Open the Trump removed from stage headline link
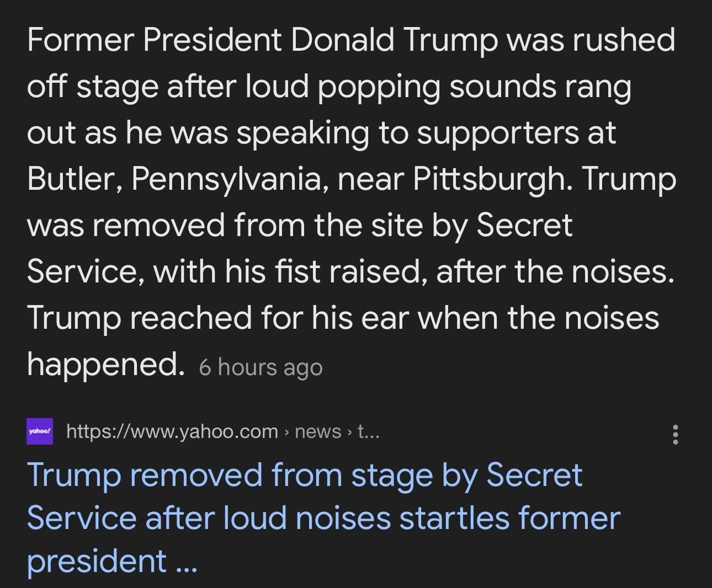The height and width of the screenshot is (588, 712). pyautogui.click(x=323, y=517)
